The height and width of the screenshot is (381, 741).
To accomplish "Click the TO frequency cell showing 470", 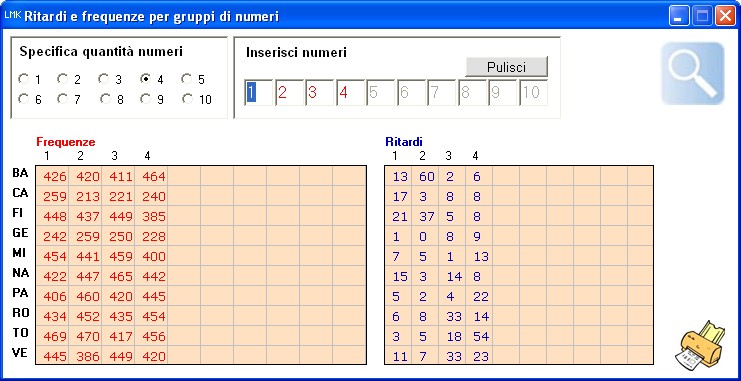I will (86, 336).
